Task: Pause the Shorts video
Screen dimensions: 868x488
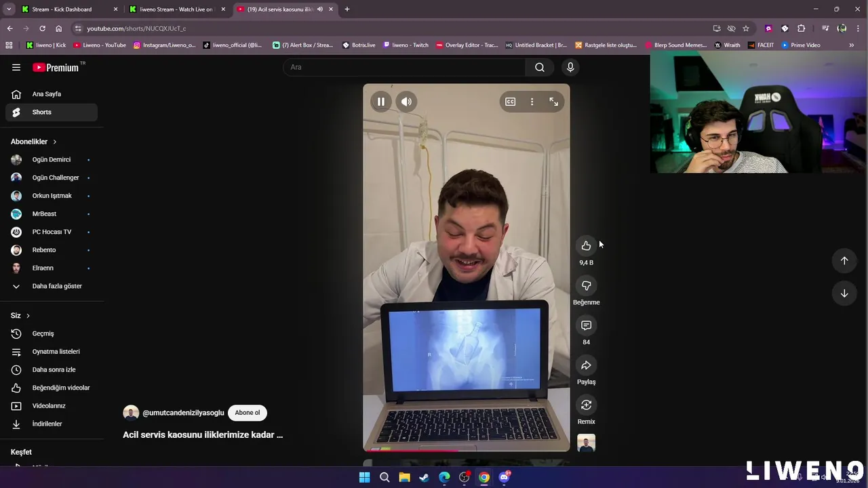Action: 381,102
